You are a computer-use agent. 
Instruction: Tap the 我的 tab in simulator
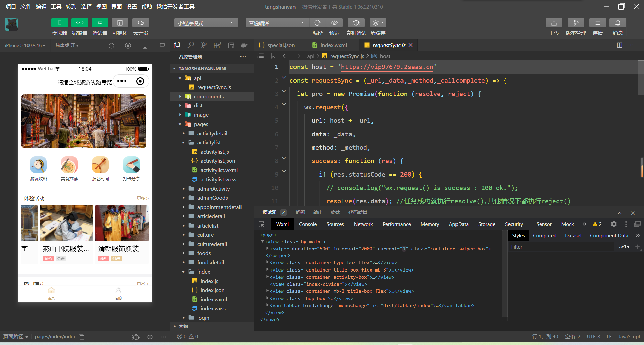[118, 293]
